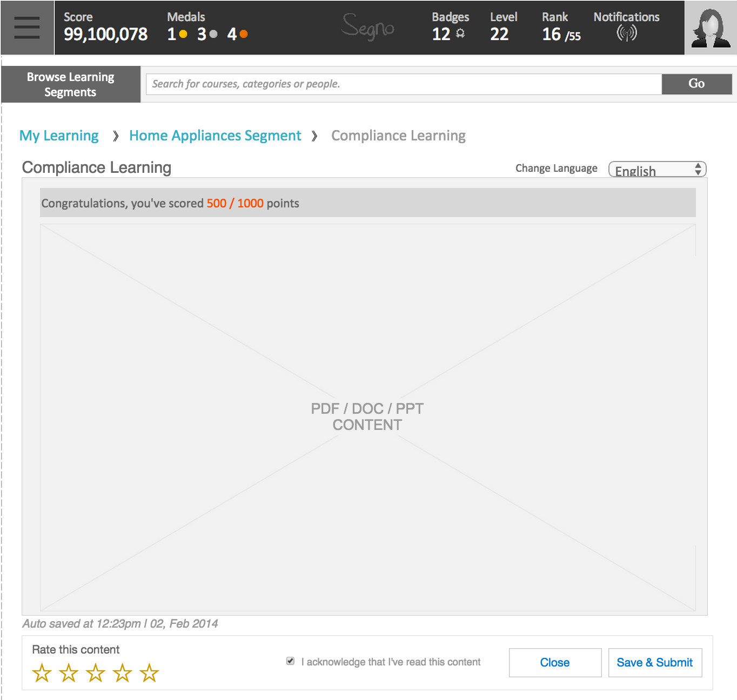Click the gold medal dot icon
Viewport: 737px width, 700px height.
(183, 34)
